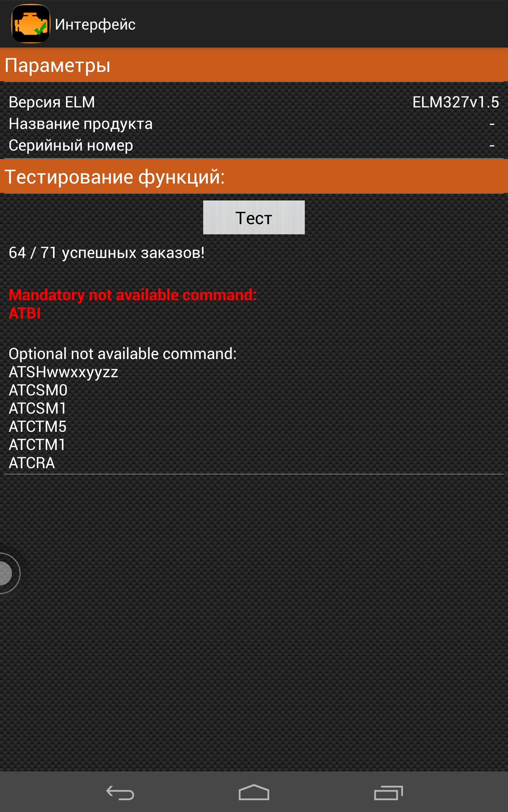Screen dimensions: 508x812
Task: Tap the 64 / 71 успешных заказов text
Action: point(107,253)
